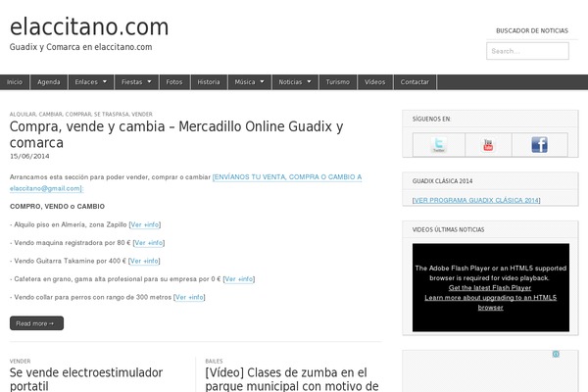Select the SE TRASPASA category tag
The height and width of the screenshot is (392, 588).
pos(112,114)
